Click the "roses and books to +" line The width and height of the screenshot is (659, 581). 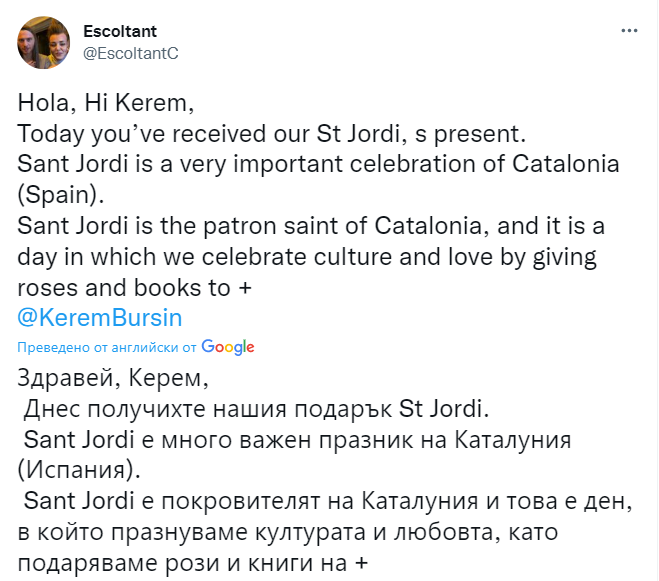tap(122, 287)
